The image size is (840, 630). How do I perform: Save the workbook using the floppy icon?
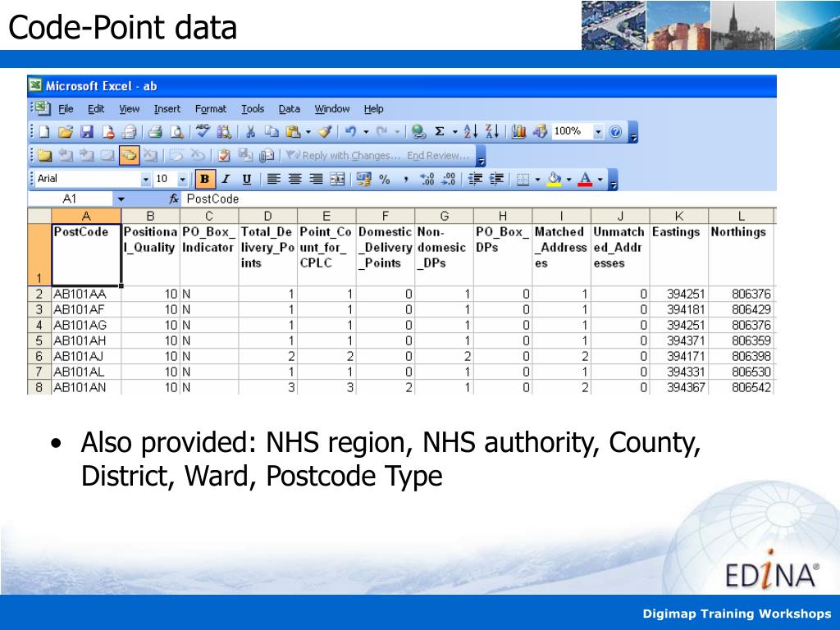click(x=86, y=132)
